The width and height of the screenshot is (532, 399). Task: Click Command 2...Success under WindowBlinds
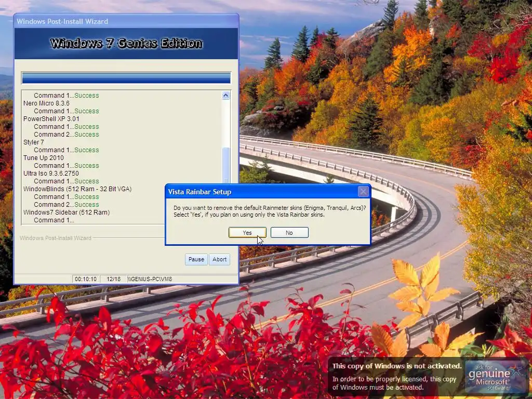point(66,205)
